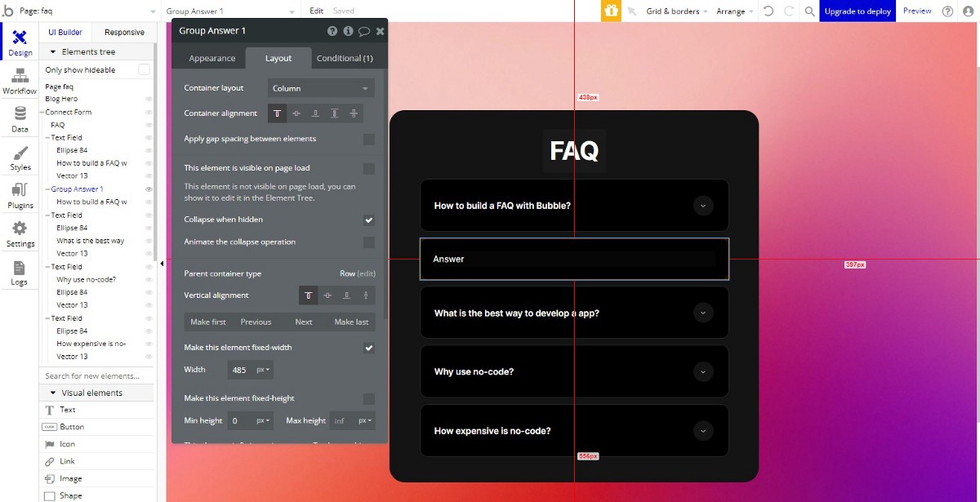Set vertical alignment to top
Image resolution: width=980 pixels, height=502 pixels.
(309, 295)
